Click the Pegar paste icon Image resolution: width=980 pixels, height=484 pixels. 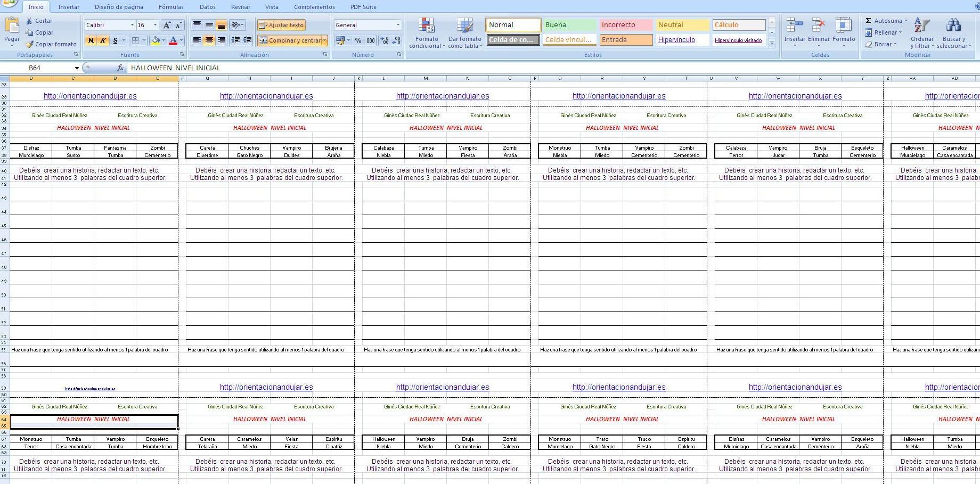coord(12,26)
